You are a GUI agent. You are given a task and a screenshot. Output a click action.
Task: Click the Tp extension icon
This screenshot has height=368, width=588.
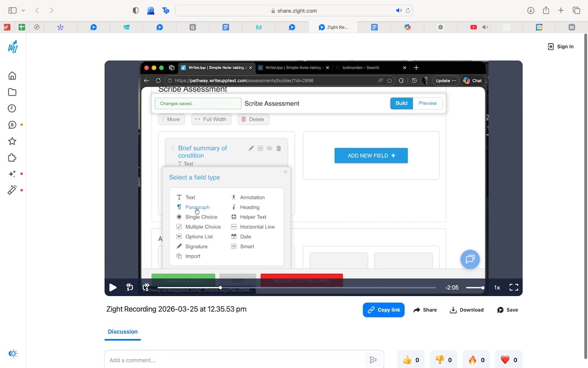click(x=166, y=11)
